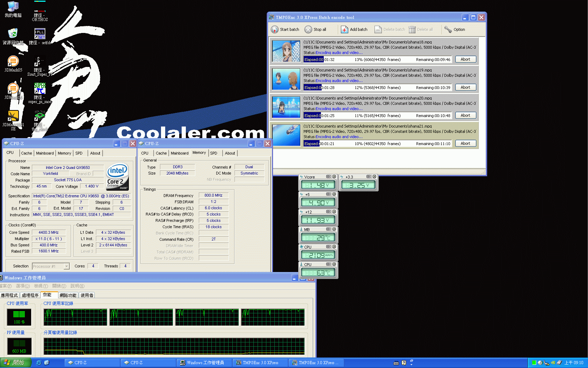Abort the shana19.mpg encoding job
Image resolution: width=588 pixels, height=368 pixels.
click(x=465, y=87)
